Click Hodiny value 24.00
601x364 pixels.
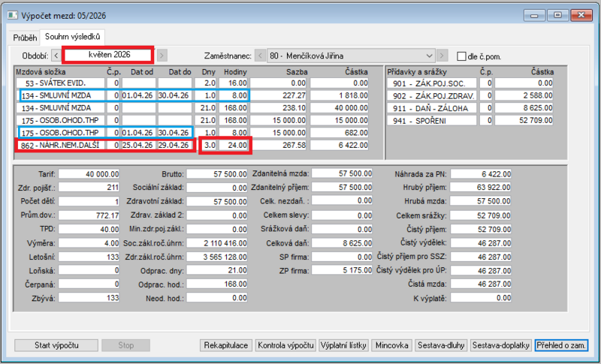[x=234, y=145]
